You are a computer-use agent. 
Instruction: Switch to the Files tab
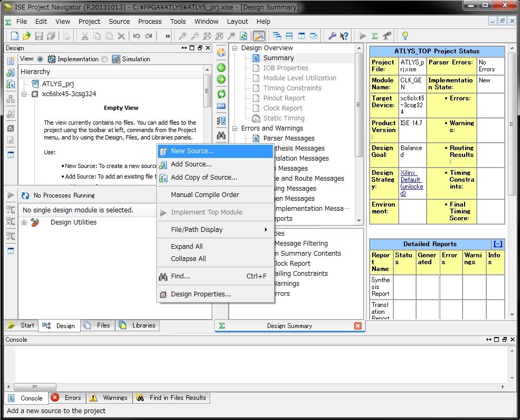click(97, 325)
